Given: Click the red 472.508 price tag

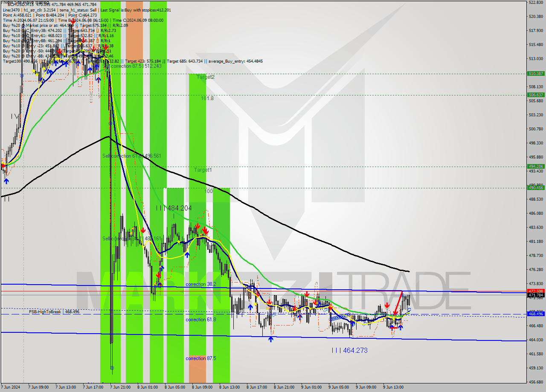Looking at the screenshot, I should (x=536, y=291).
